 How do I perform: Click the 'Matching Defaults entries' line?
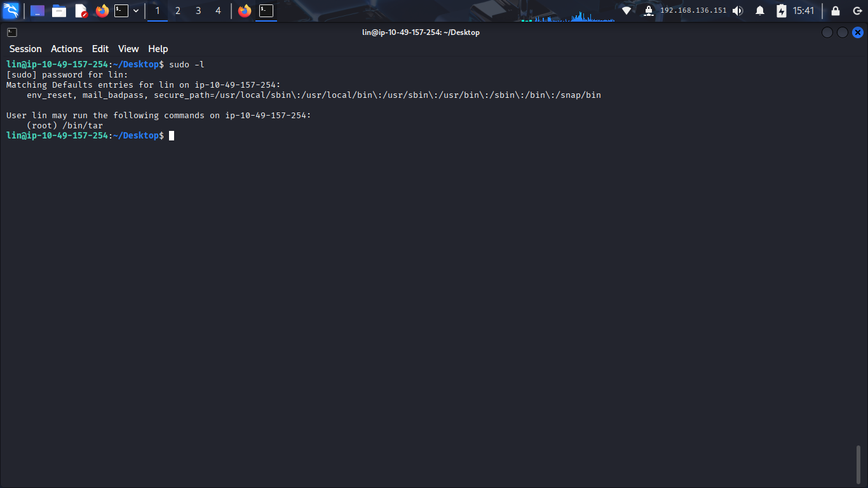[x=144, y=85]
